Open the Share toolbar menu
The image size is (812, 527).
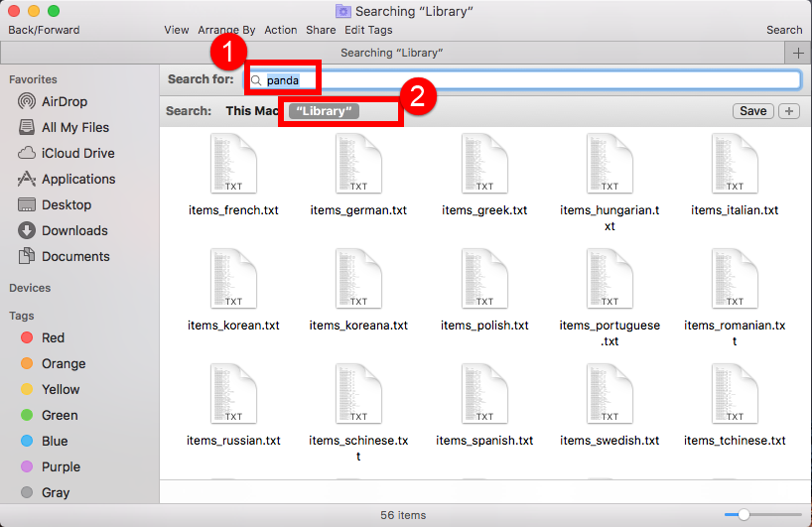[321, 31]
